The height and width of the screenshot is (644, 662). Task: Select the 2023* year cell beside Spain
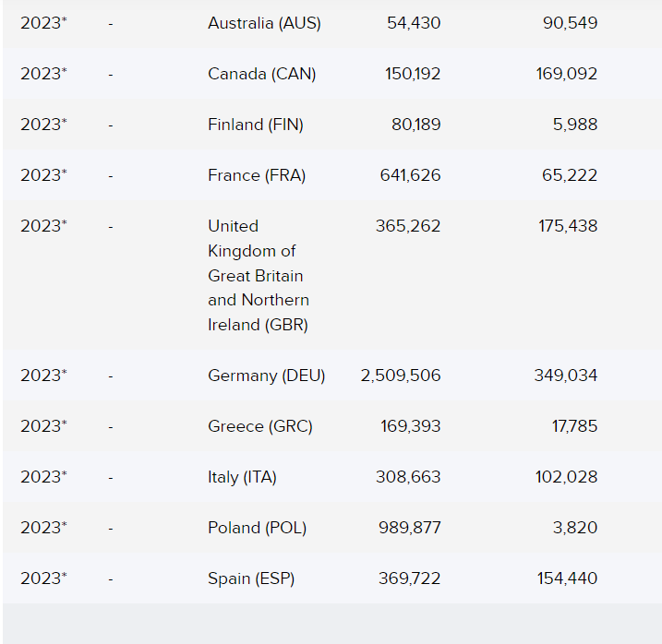point(43,578)
